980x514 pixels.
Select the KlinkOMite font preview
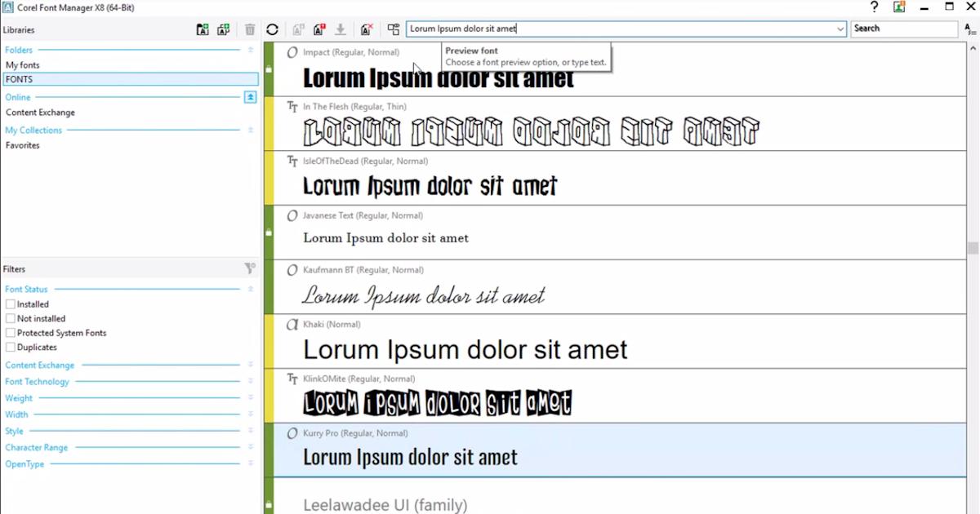click(620, 396)
